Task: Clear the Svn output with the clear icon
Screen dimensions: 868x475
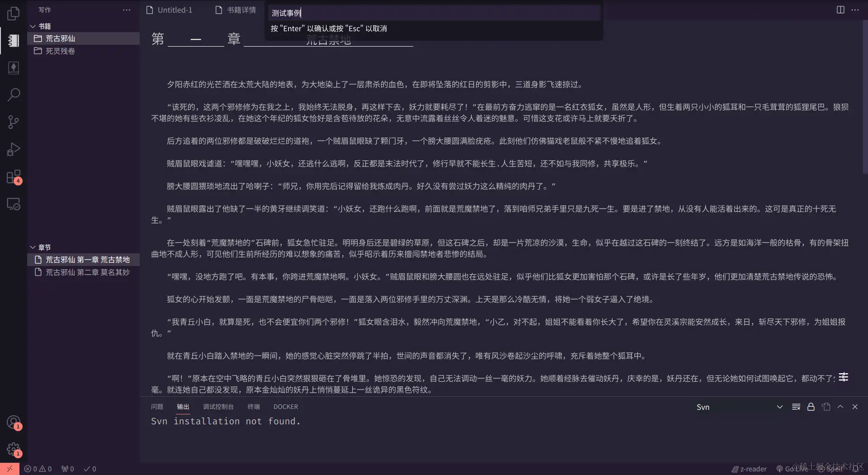Action: [796, 407]
